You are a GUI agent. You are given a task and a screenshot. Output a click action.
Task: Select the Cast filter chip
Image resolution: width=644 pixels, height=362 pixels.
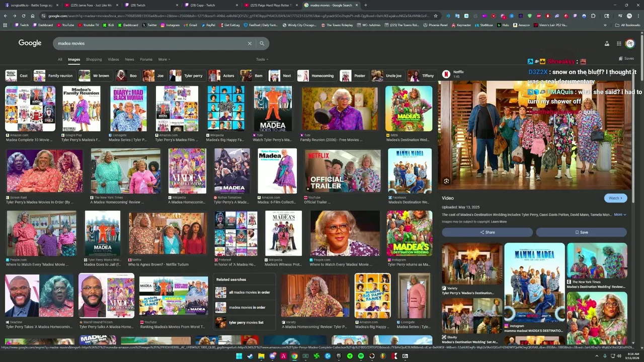pyautogui.click(x=17, y=75)
